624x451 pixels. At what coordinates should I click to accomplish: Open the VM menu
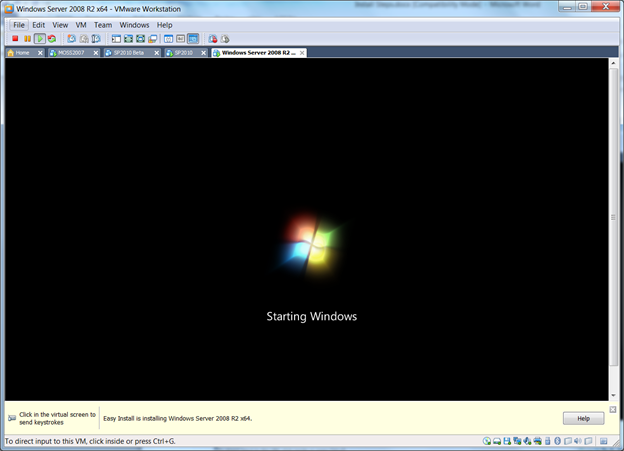pos(81,25)
